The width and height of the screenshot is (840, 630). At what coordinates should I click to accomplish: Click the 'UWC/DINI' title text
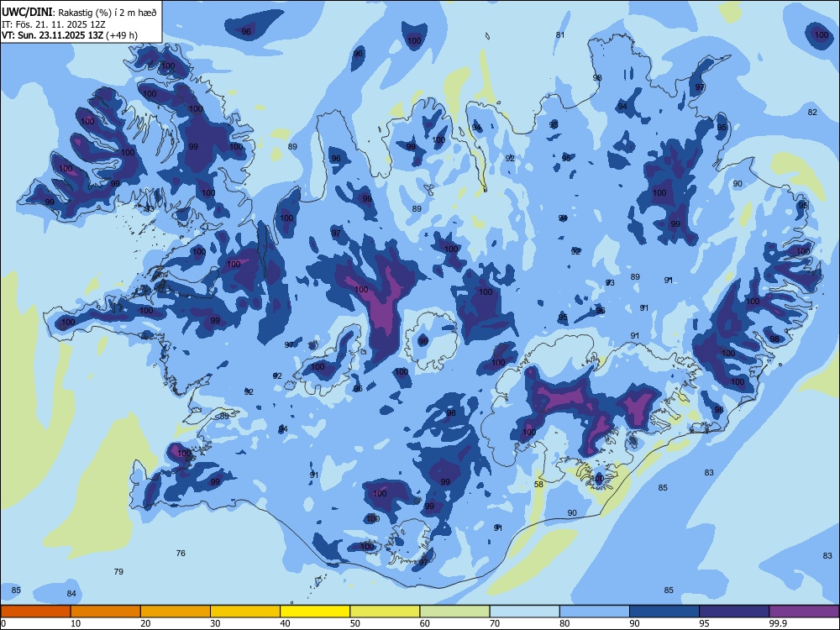click(27, 12)
